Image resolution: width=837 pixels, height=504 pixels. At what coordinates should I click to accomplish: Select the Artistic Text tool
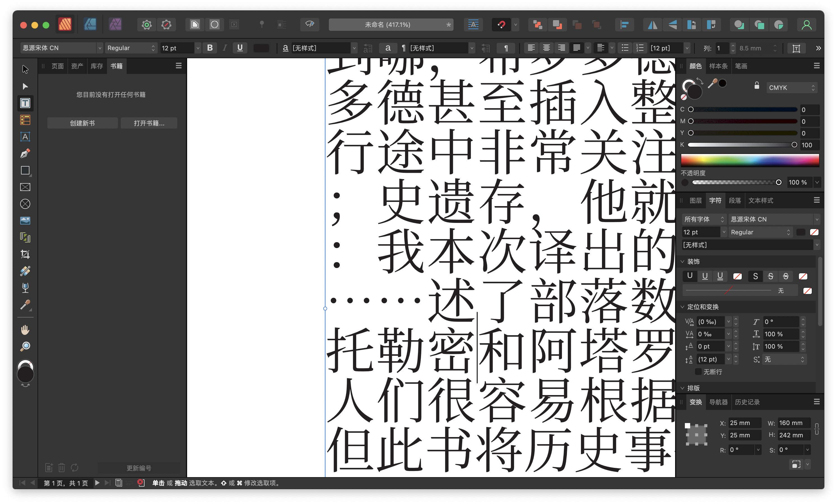[25, 137]
